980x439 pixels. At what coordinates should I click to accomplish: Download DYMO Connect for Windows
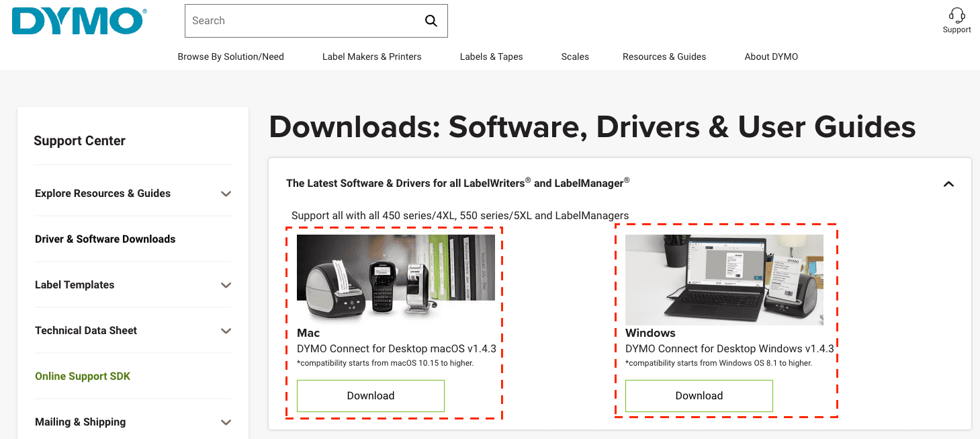tap(699, 396)
